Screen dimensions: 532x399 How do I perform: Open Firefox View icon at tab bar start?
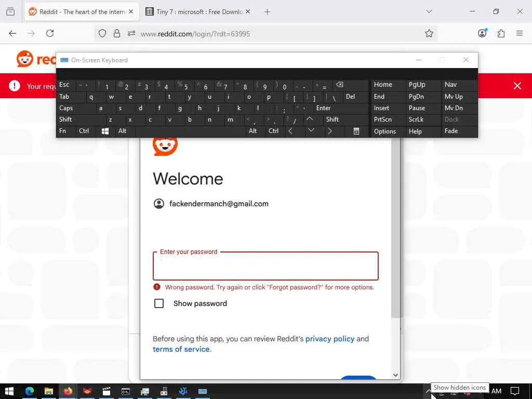10,11
